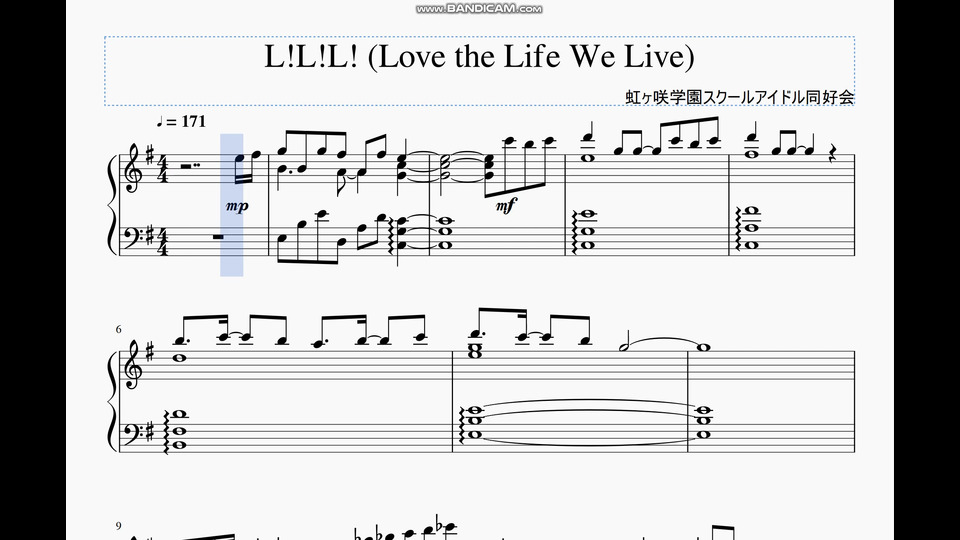Click measure number 9 label

pos(119,526)
